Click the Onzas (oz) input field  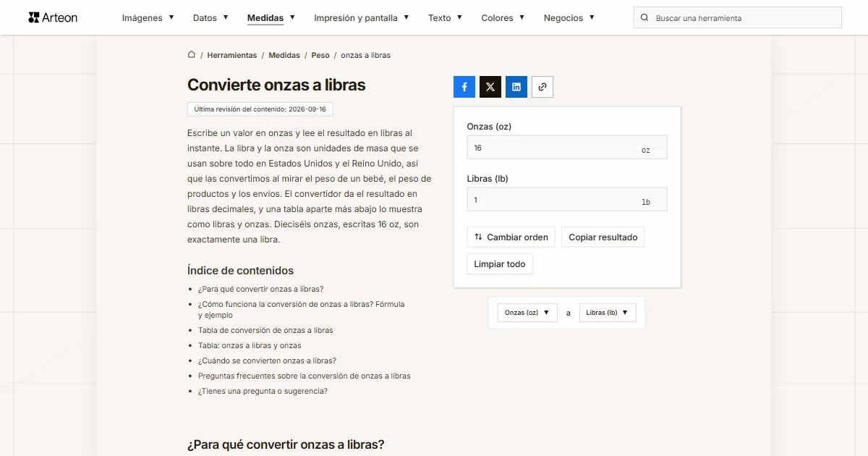(x=567, y=148)
